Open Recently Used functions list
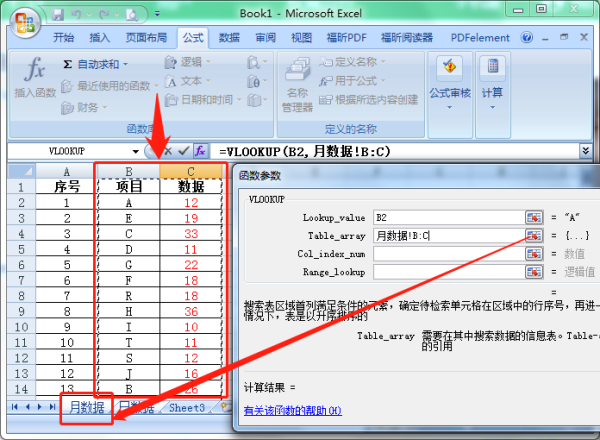The width and height of the screenshot is (600, 440). (x=109, y=86)
